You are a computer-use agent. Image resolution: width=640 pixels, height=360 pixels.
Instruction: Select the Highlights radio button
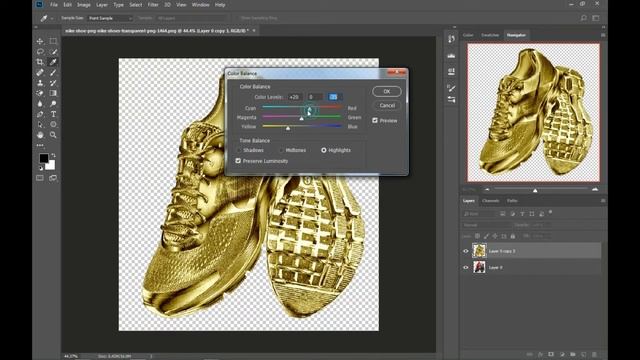coord(324,150)
